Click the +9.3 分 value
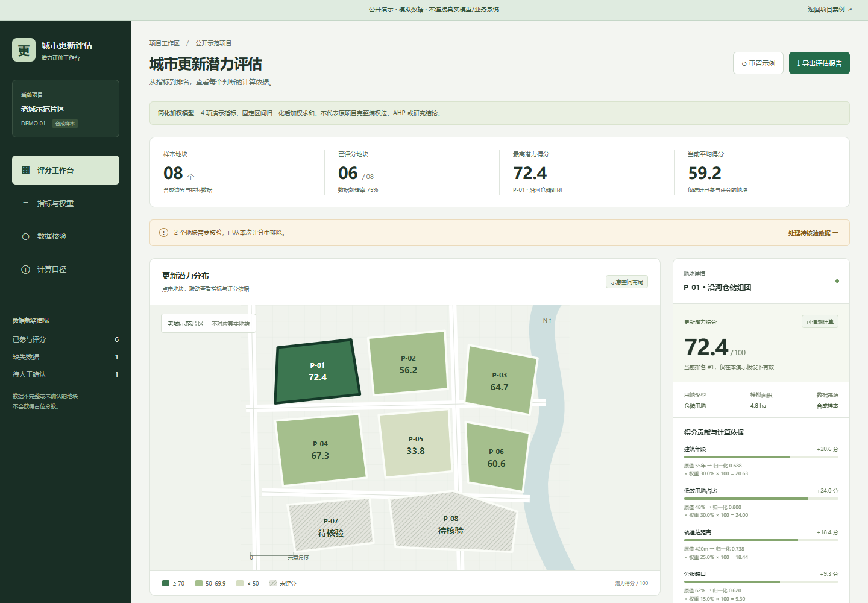This screenshot has height=603, width=868. tap(829, 574)
